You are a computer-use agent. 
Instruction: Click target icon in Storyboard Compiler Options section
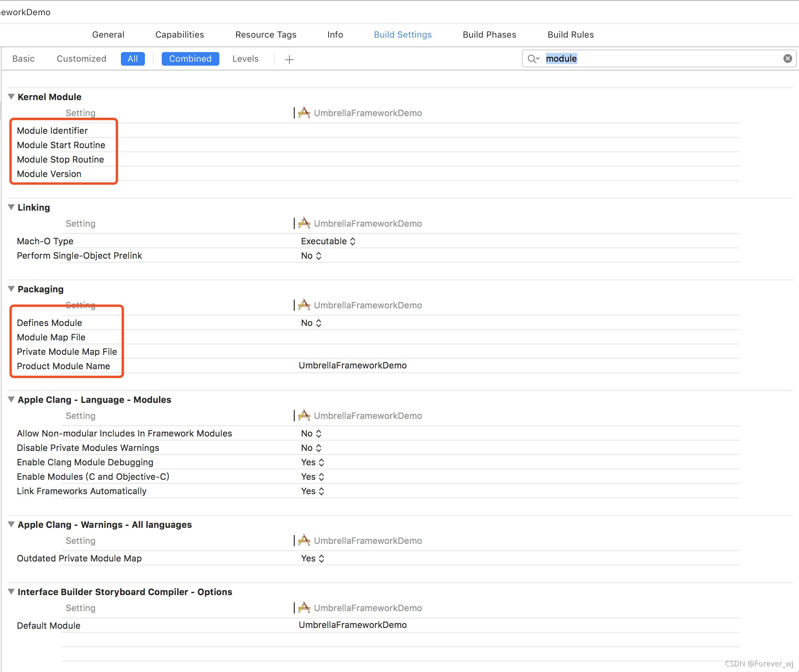304,608
